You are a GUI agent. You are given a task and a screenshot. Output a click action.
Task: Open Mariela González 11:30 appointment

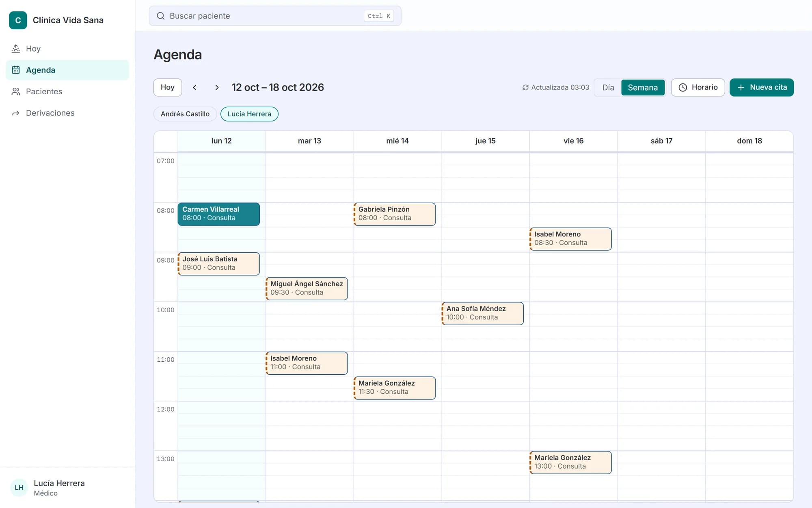(x=395, y=388)
